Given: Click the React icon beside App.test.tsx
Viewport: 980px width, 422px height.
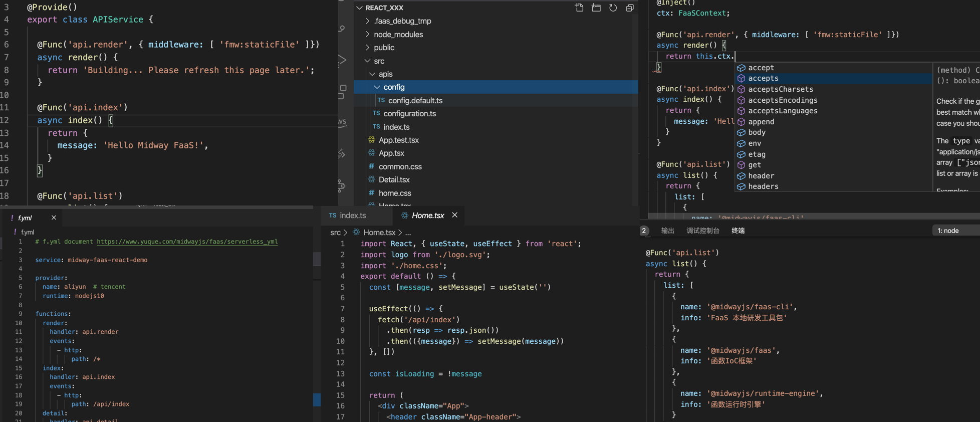Looking at the screenshot, I should (371, 140).
